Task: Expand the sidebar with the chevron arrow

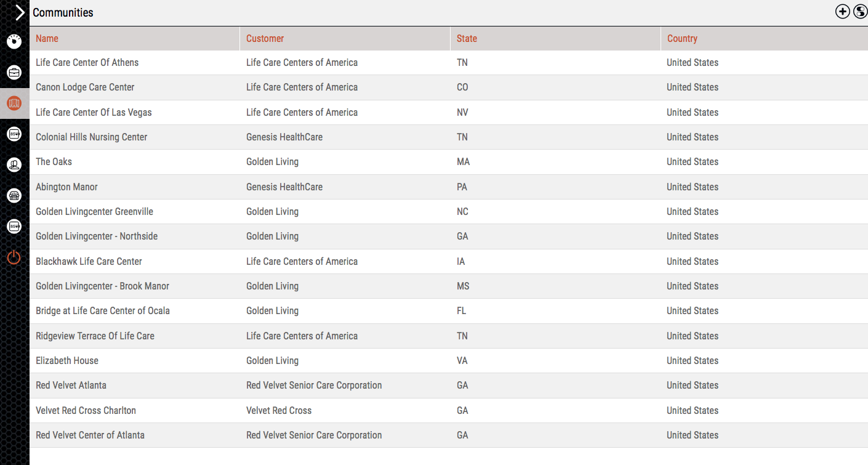Action: pyautogui.click(x=20, y=12)
